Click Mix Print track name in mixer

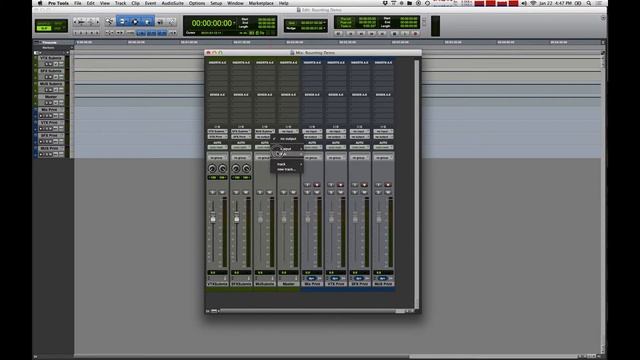(312, 284)
